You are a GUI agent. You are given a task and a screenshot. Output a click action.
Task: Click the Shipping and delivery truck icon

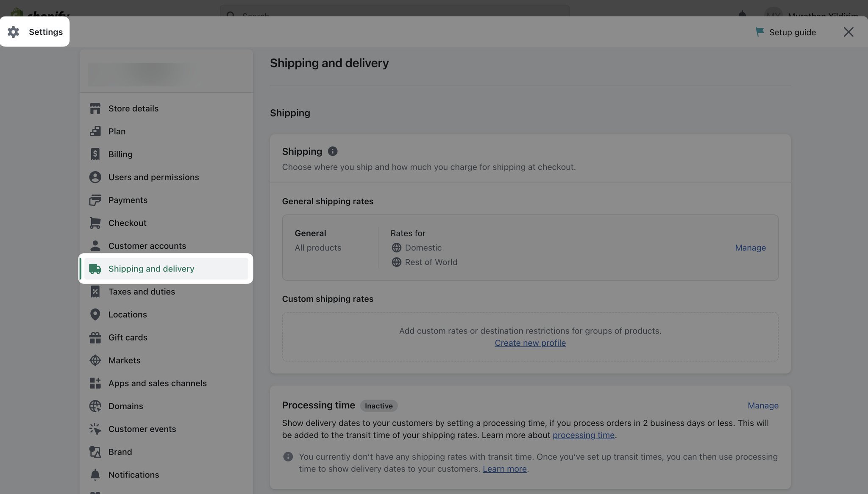pos(95,269)
